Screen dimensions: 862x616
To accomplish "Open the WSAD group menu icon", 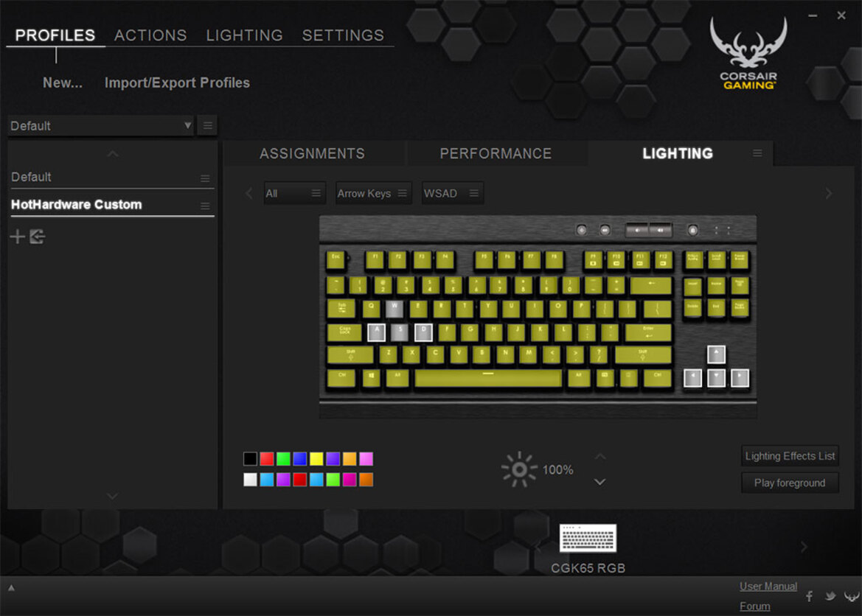I will [474, 194].
